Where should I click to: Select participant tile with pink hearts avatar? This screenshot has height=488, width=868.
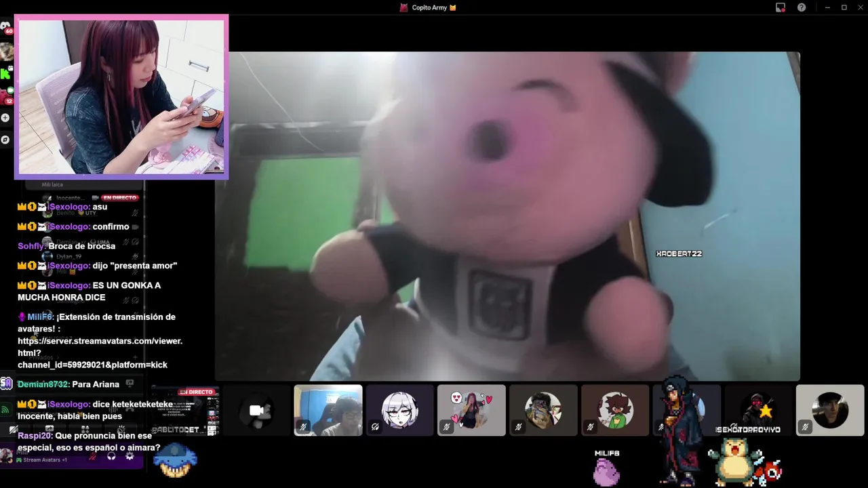click(471, 411)
